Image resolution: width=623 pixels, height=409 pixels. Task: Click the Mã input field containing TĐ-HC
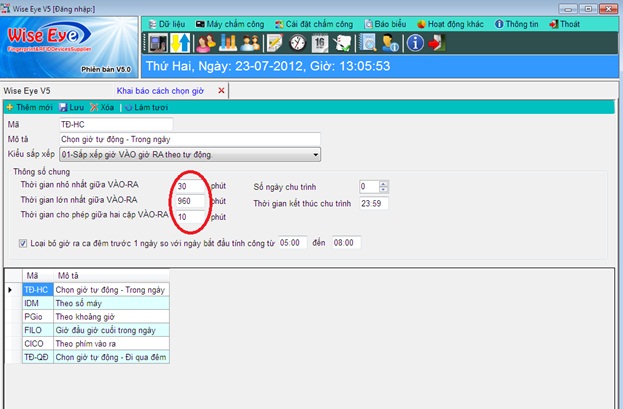[x=116, y=124]
